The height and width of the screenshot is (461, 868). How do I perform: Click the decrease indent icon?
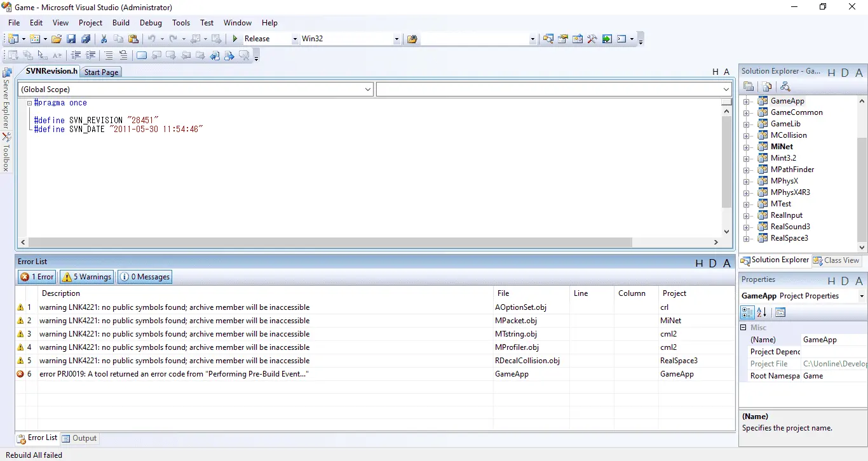click(x=76, y=55)
